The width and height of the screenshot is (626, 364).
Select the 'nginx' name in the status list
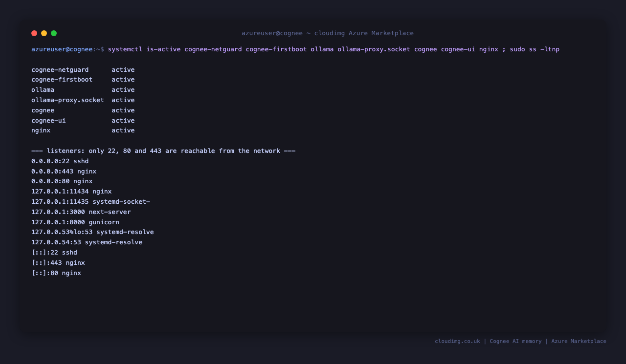(x=41, y=130)
